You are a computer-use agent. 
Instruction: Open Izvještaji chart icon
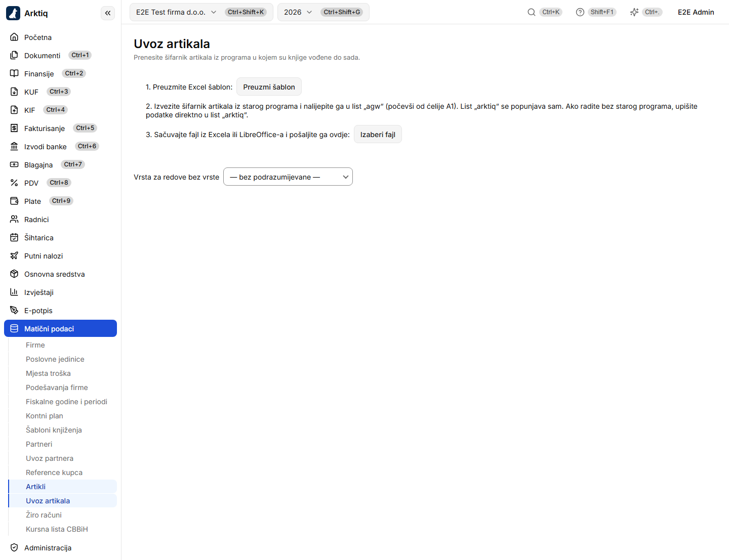14,292
